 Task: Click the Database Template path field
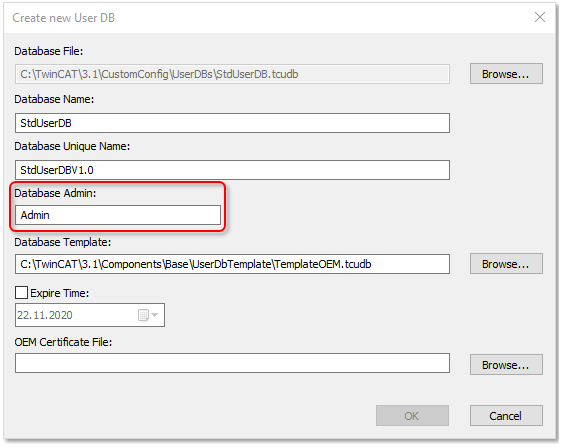[232, 264]
